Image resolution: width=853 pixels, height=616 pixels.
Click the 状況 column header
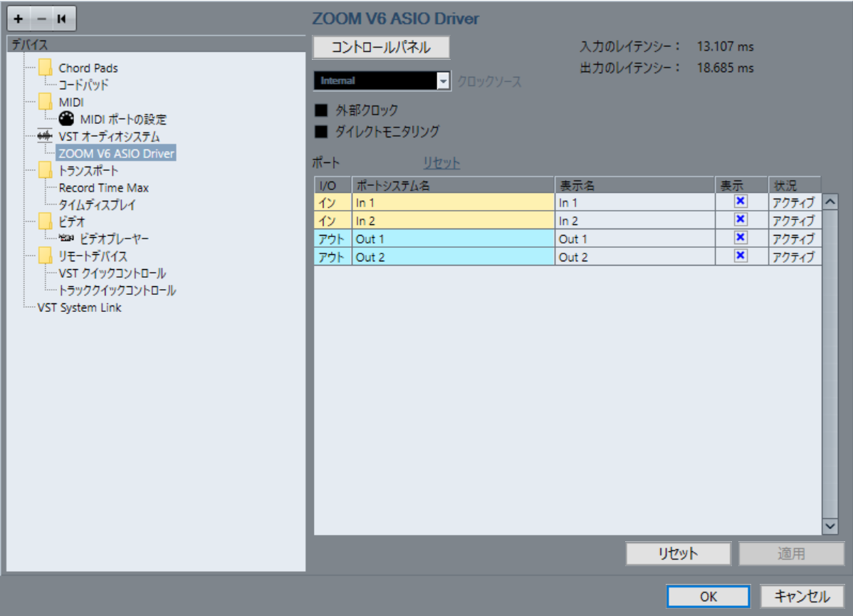pyautogui.click(x=795, y=185)
